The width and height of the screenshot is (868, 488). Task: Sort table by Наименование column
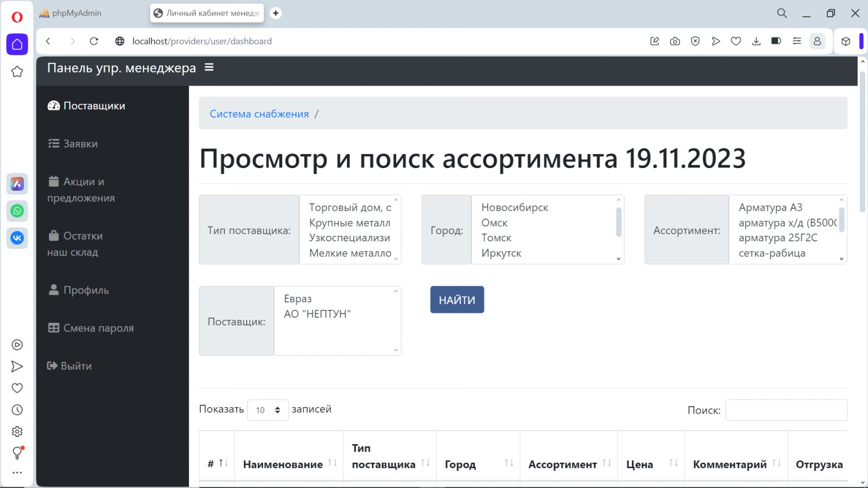(x=289, y=464)
